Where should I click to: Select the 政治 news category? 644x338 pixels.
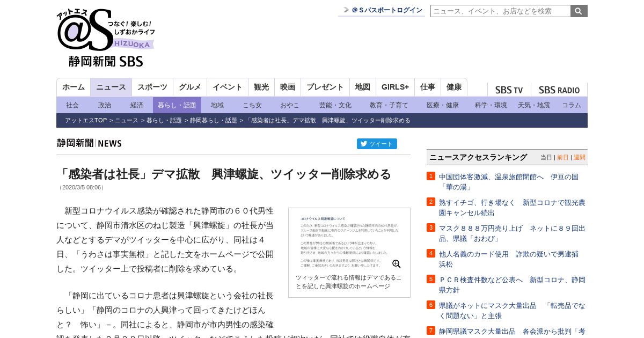coord(105,105)
